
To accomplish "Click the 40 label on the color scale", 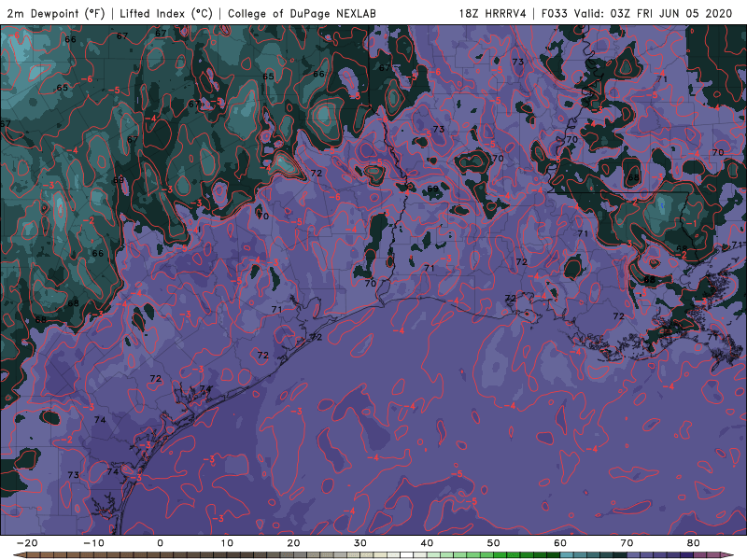I will (x=427, y=543).
